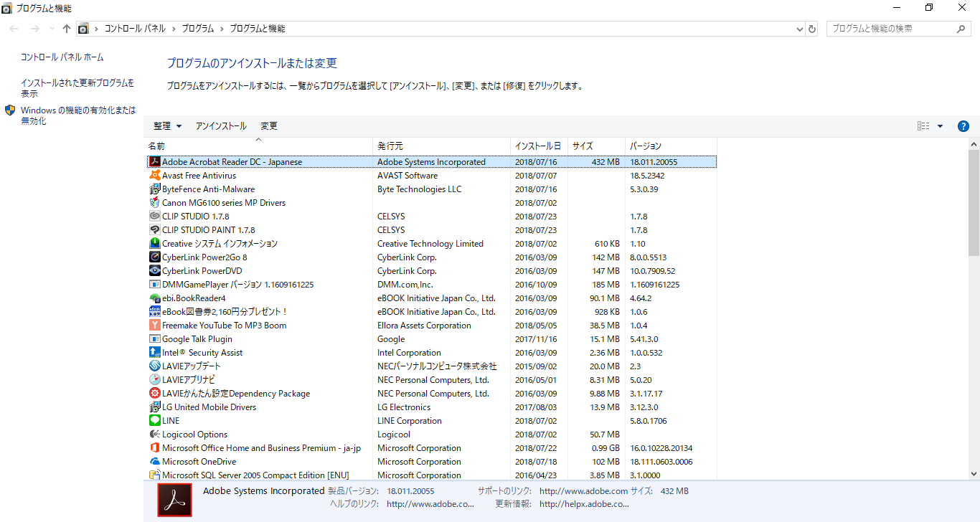The width and height of the screenshot is (980, 522).
Task: Click the LAVIEアップデート icon
Action: (154, 366)
